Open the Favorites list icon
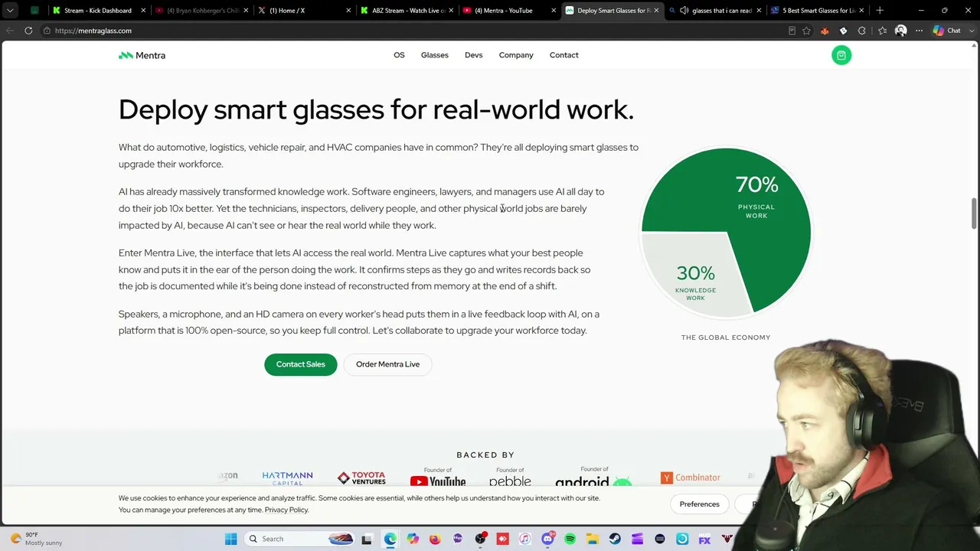This screenshot has height=551, width=980. (x=882, y=31)
